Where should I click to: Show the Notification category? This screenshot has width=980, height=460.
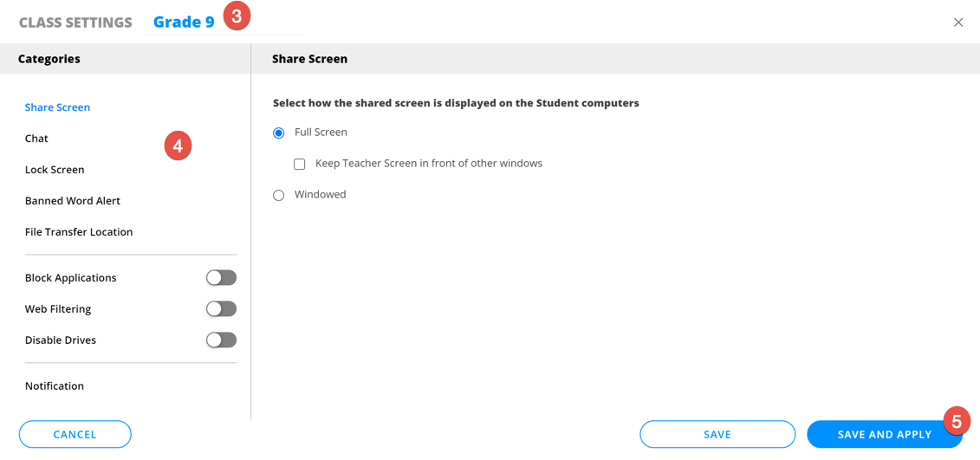click(55, 386)
